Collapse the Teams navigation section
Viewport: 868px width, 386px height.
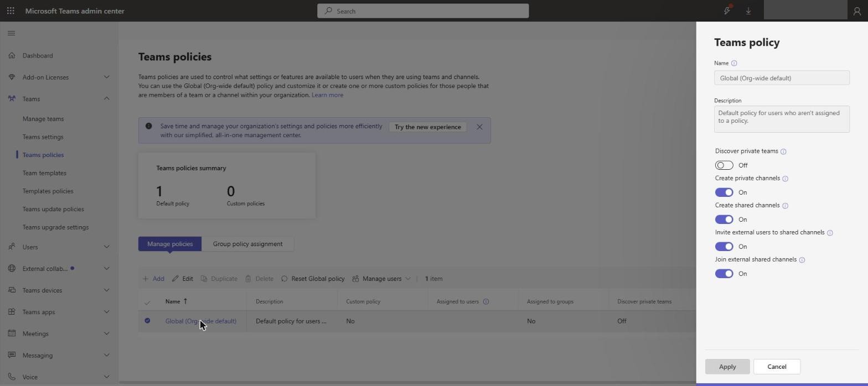[x=106, y=99]
